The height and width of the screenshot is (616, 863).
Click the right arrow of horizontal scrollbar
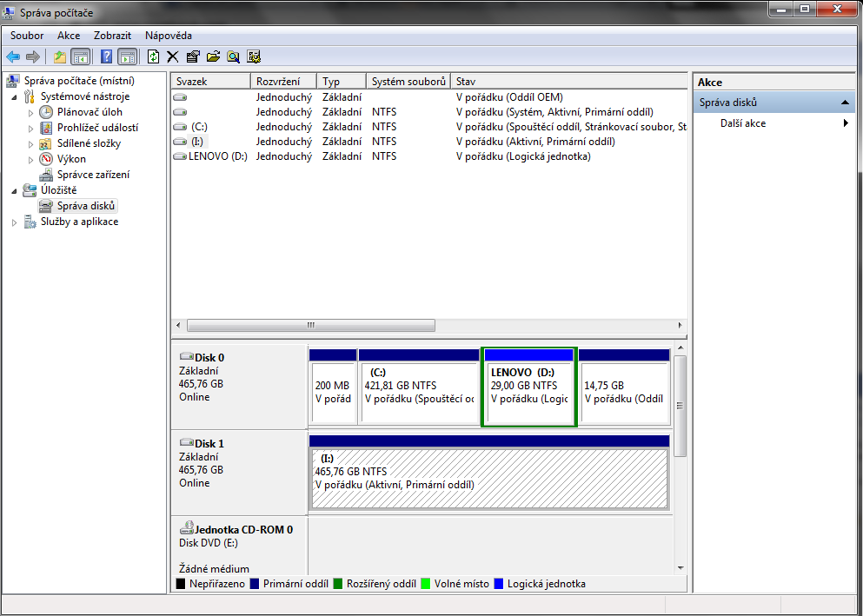coord(680,325)
